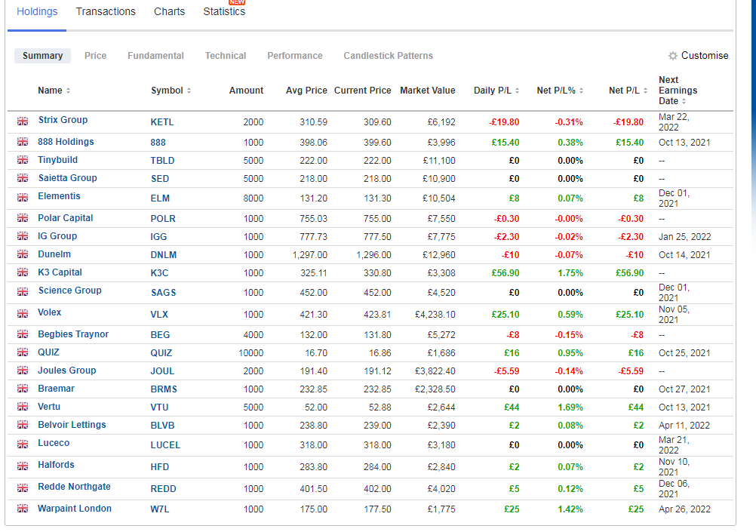Open the Strix Group holding

click(x=63, y=120)
